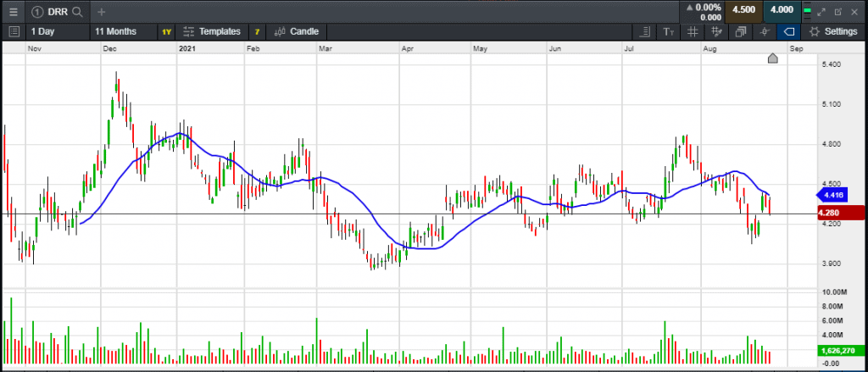Toggle the highlighted price label tag button
This screenshot has width=868, height=372.
[x=789, y=31]
